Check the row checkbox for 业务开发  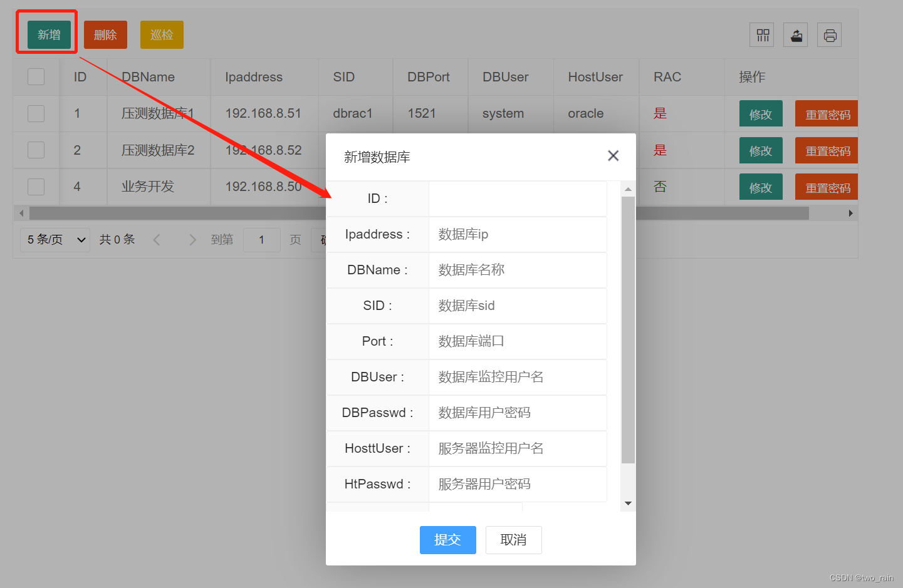36,187
